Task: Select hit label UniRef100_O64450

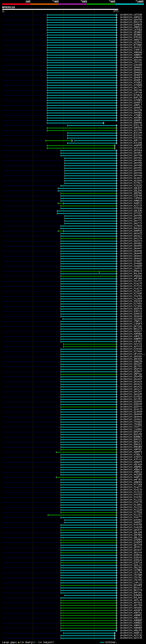Action: pyautogui.click(x=131, y=246)
